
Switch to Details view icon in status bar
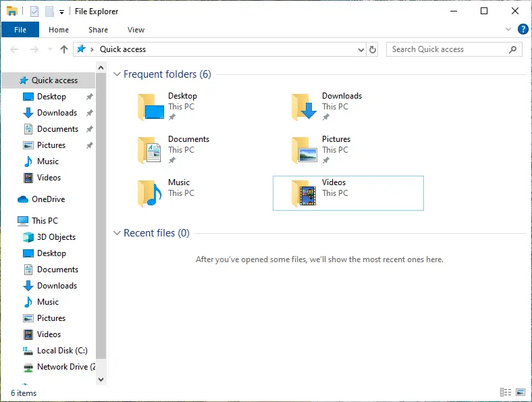pyautogui.click(x=506, y=393)
